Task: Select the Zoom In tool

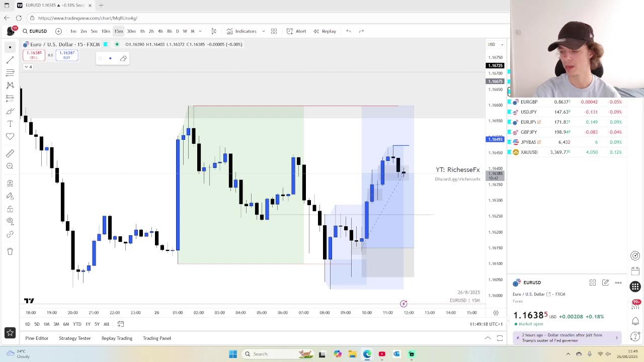Action: click(x=10, y=166)
